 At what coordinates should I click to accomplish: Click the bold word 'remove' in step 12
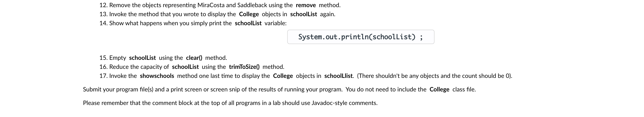(x=306, y=5)
